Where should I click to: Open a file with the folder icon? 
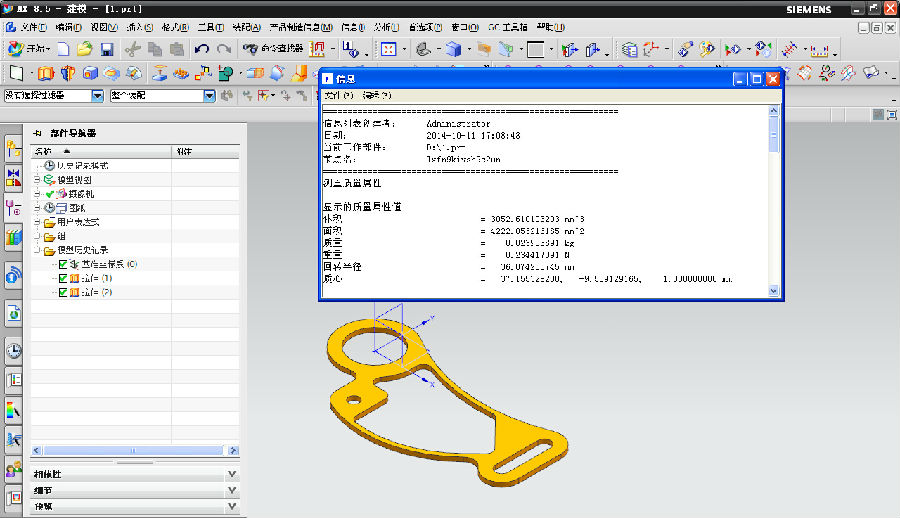pos(85,48)
